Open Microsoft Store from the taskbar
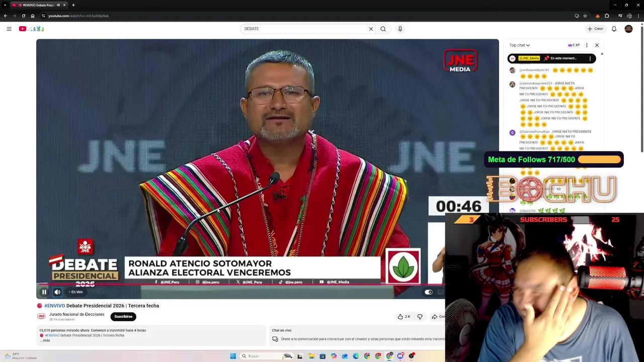Screen dimensions: 644x362 [x=323, y=356]
